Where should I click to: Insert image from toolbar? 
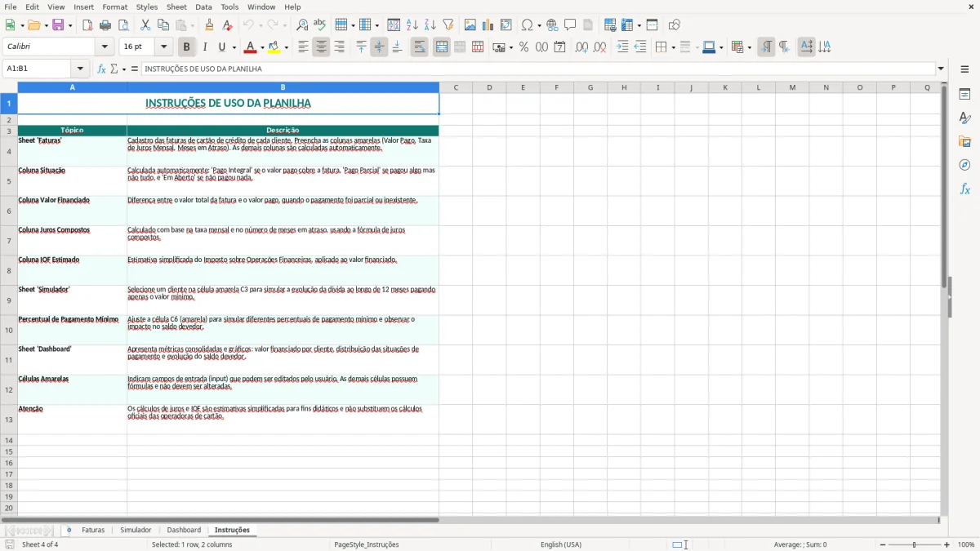470,25
